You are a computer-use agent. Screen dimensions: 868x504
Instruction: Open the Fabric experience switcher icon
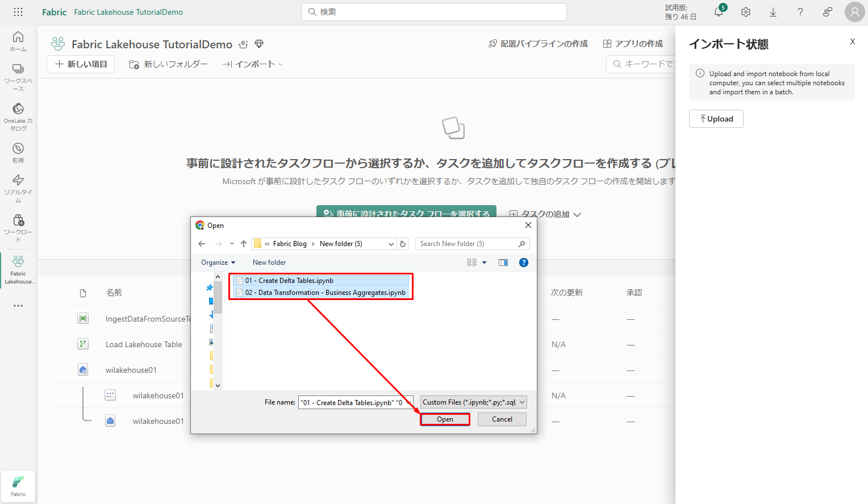pos(18,486)
